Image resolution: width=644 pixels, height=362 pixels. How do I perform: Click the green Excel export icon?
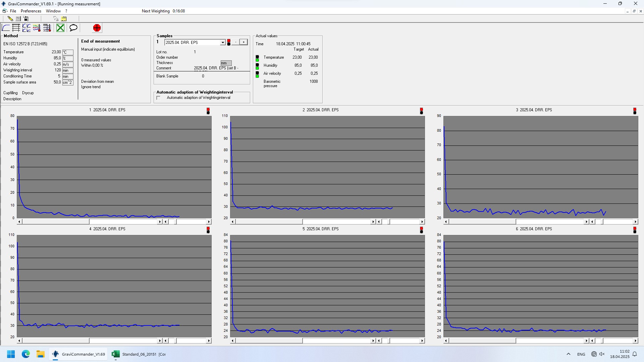coord(60,28)
